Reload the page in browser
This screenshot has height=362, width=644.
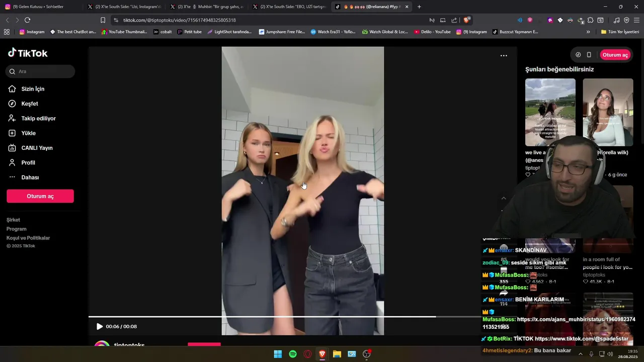pos(27,20)
